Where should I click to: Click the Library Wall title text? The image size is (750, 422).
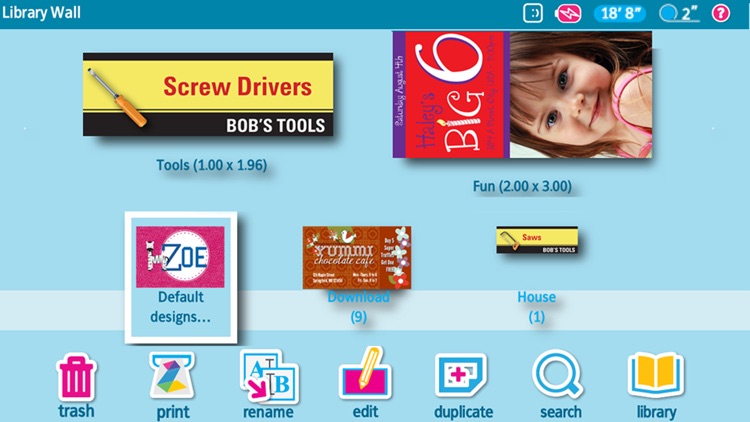tap(41, 12)
